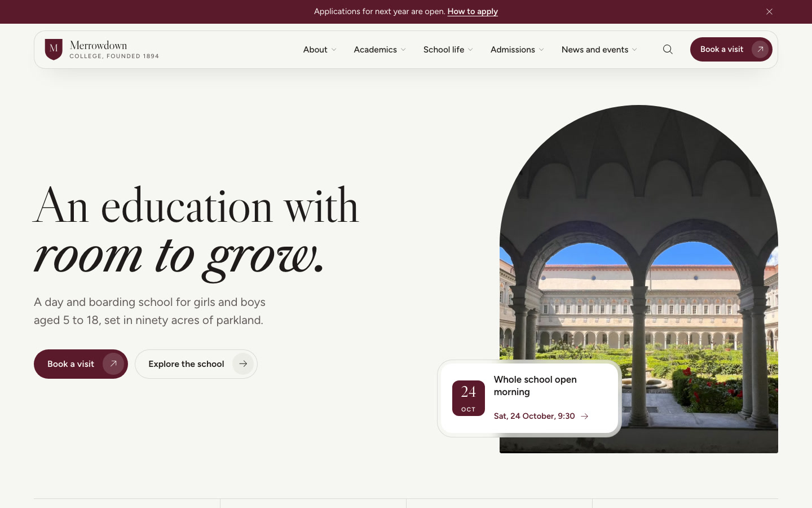
Task: Click Book a visit below the headline
Action: 81,364
